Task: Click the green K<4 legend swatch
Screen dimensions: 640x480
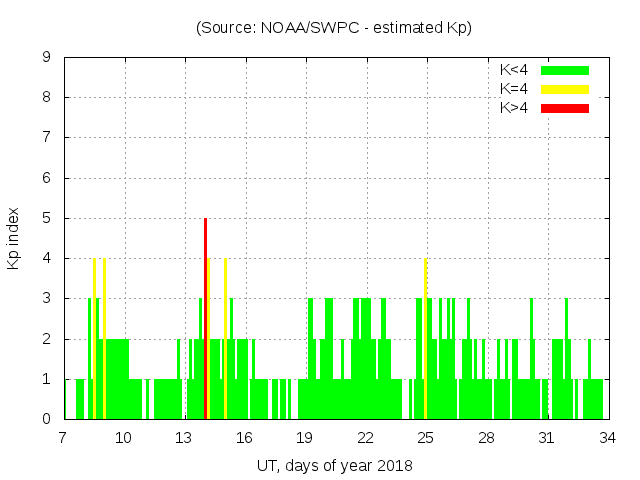Action: pos(565,70)
